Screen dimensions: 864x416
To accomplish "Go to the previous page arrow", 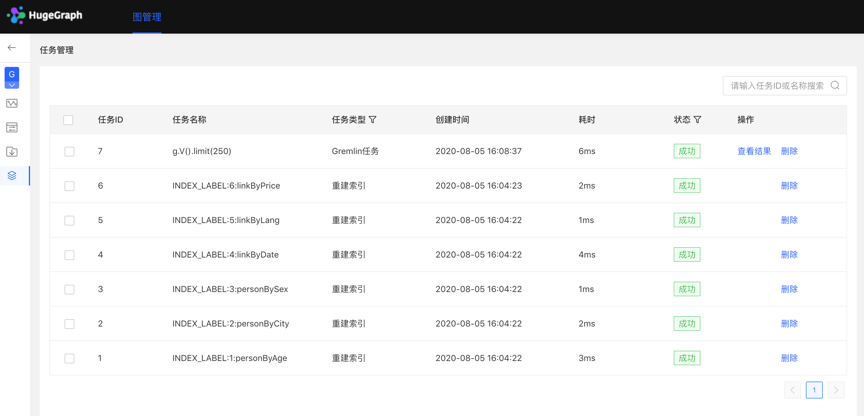I will [x=792, y=390].
